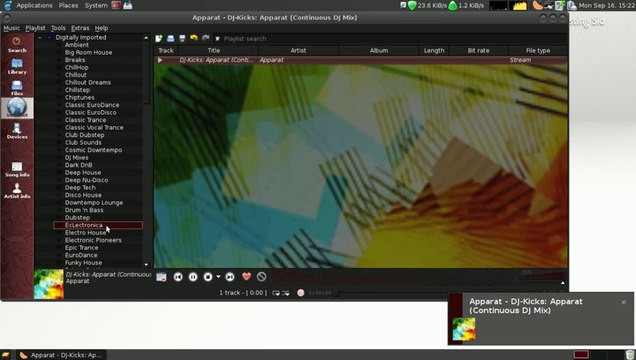Select the Cosmic Downtempo channel
This screenshot has width=636, height=360.
tap(93, 150)
